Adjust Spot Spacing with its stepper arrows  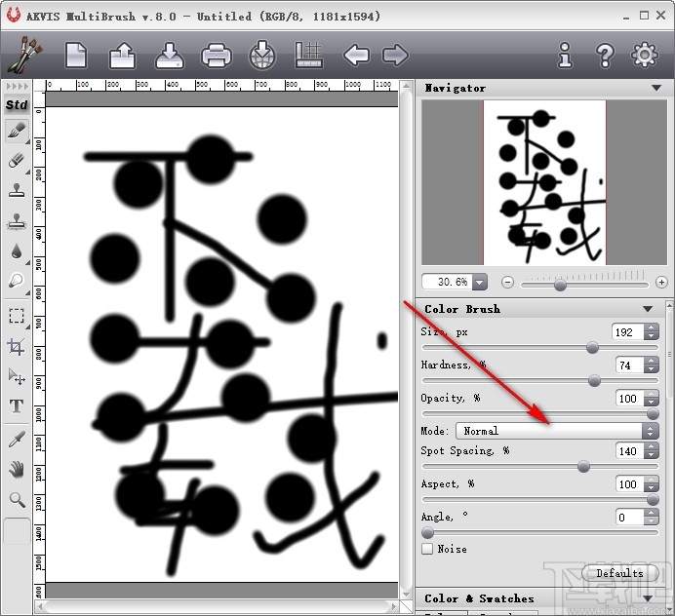point(652,451)
